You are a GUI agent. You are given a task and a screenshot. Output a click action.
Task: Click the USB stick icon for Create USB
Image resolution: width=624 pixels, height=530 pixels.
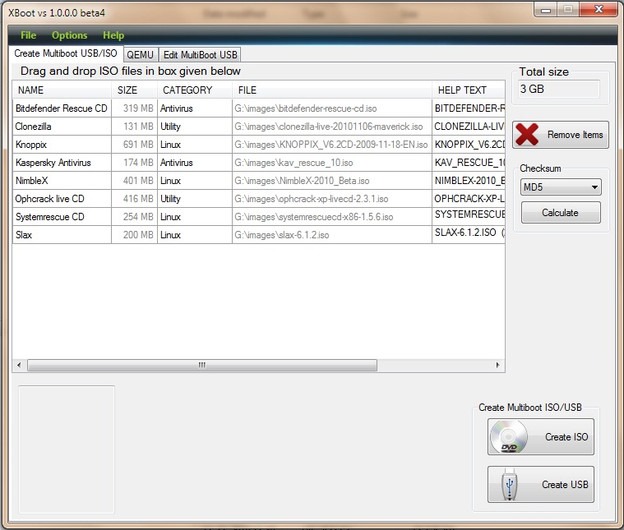[509, 485]
